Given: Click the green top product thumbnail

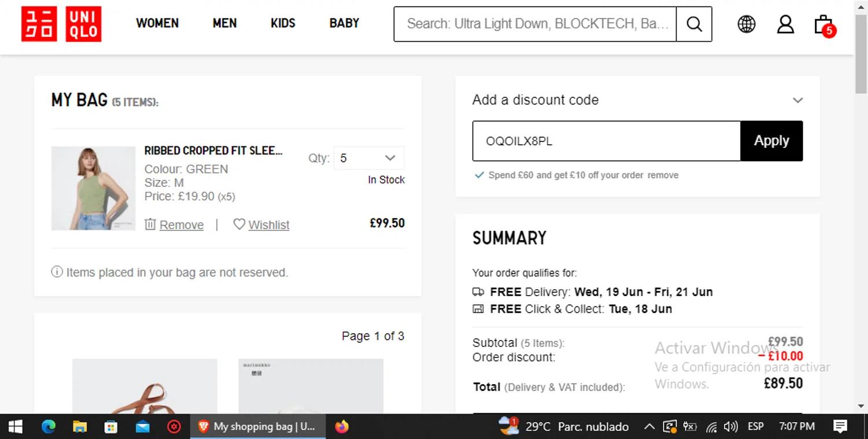Looking at the screenshot, I should (x=93, y=188).
